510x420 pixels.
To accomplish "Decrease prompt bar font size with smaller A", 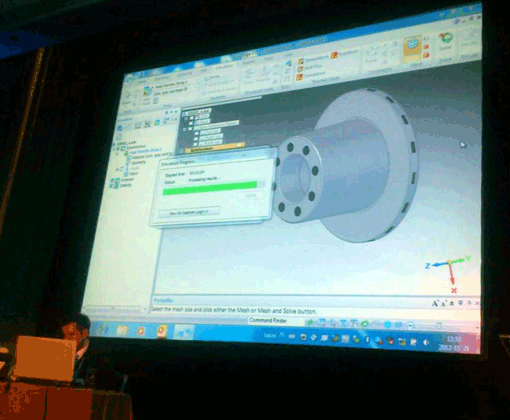I will tap(443, 303).
